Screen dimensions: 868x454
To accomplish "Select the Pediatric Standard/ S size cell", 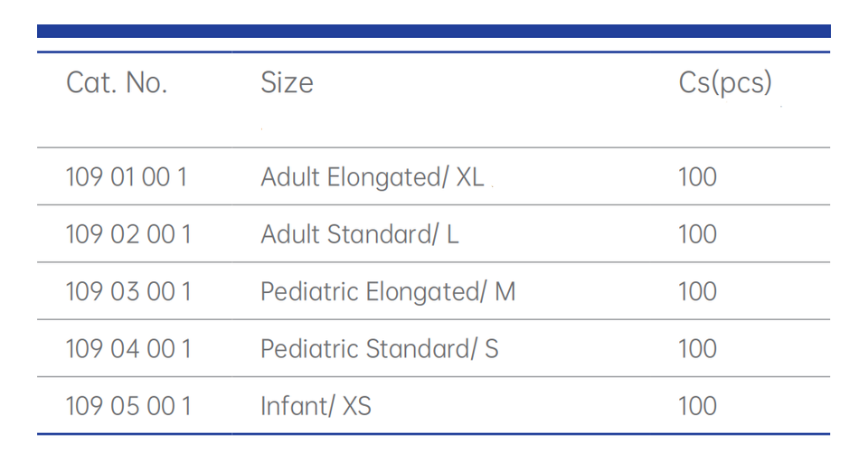I will pyautogui.click(x=379, y=349).
